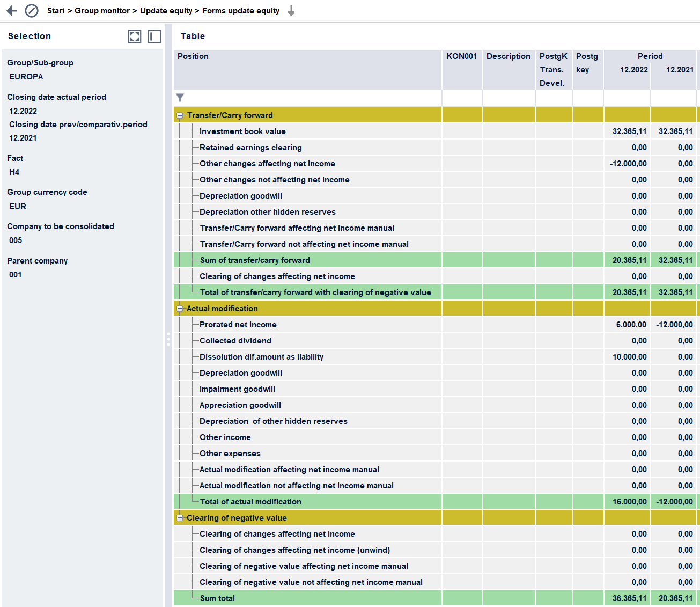Click the 10.000,00 dissolution value
700x607 pixels.
pos(630,357)
